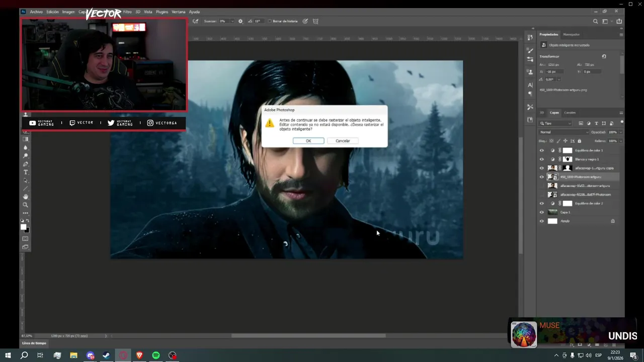Toggle the layer filter on/off switch
The height and width of the screenshot is (362, 644).
tap(622, 122)
